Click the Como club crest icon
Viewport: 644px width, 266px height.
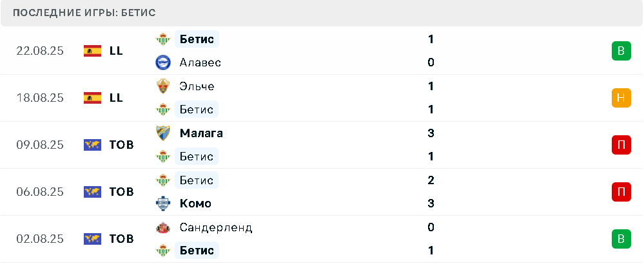[x=163, y=204]
